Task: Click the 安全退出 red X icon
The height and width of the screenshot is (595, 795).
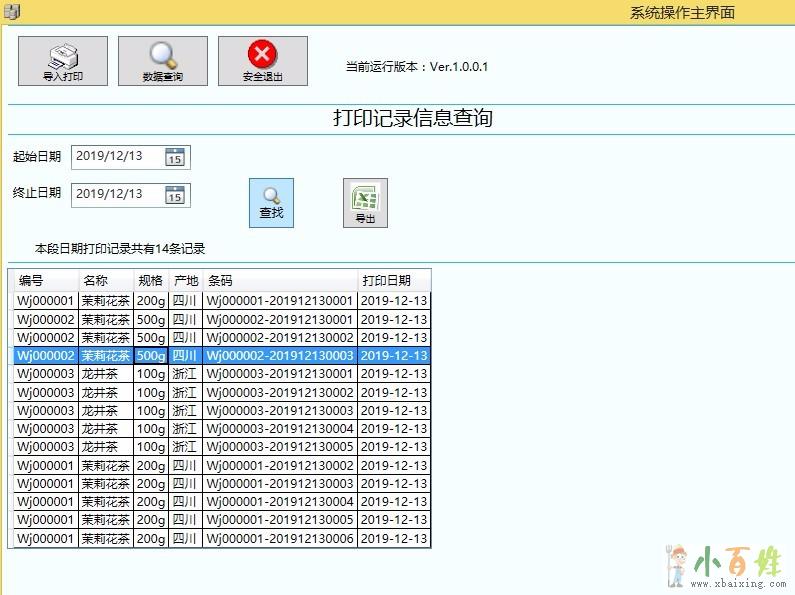Action: tap(262, 61)
